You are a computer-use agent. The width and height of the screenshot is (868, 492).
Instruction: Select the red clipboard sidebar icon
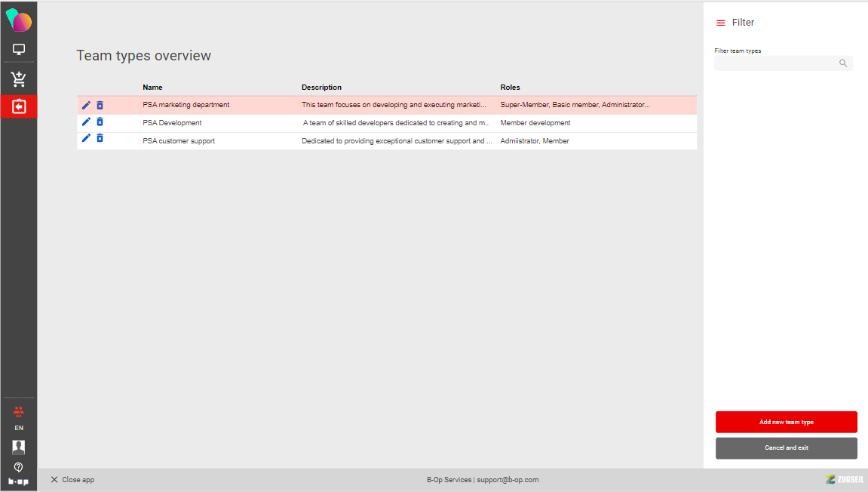click(x=19, y=106)
